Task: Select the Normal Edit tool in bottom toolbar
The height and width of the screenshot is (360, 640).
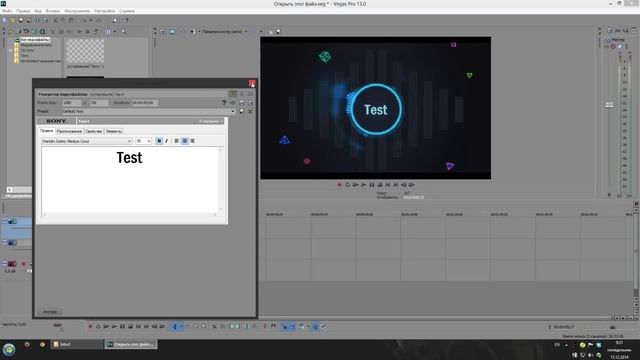Action: point(175,326)
